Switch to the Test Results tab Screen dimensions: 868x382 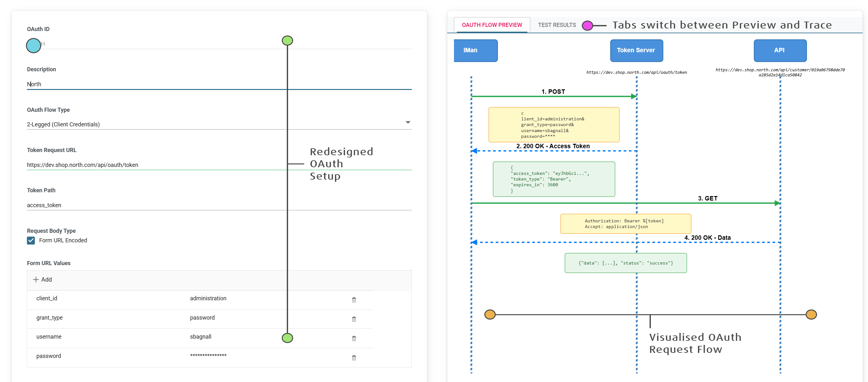coord(557,25)
